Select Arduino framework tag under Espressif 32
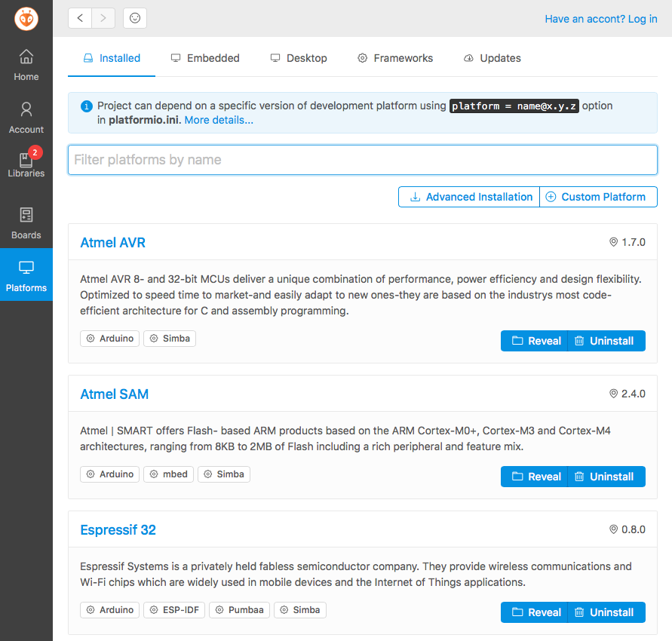Viewport: 672px width, 641px height. [x=109, y=610]
